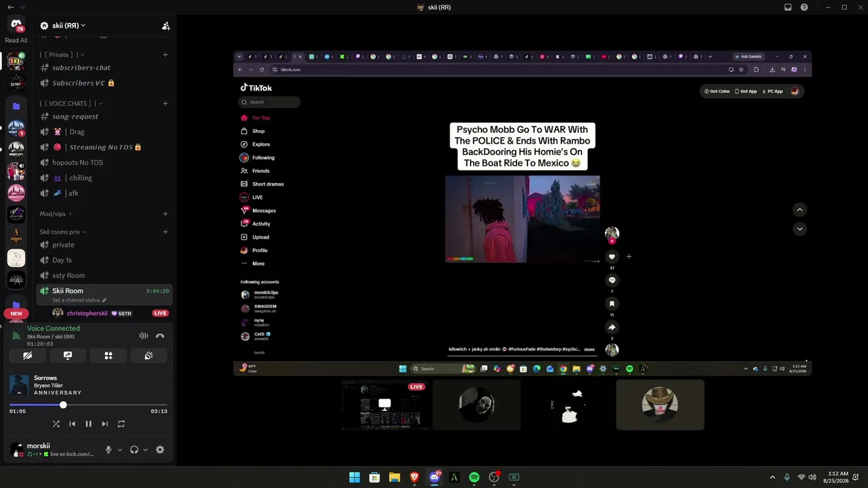
Task: Open File Explorer from the taskbar
Action: [394, 478]
